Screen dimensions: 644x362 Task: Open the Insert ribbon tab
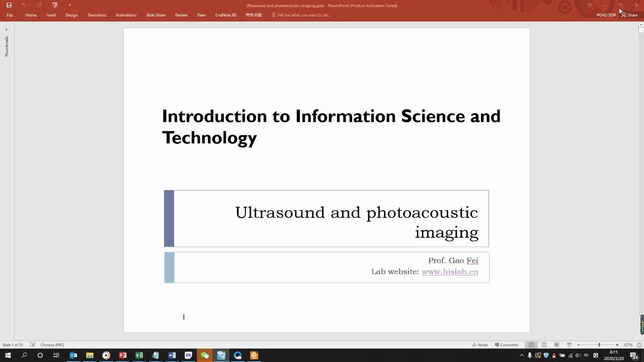pos(51,15)
